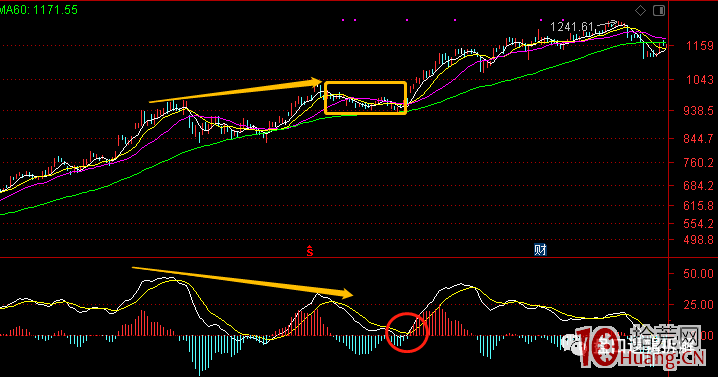Click the 1241.61 peak price label

[x=571, y=27]
